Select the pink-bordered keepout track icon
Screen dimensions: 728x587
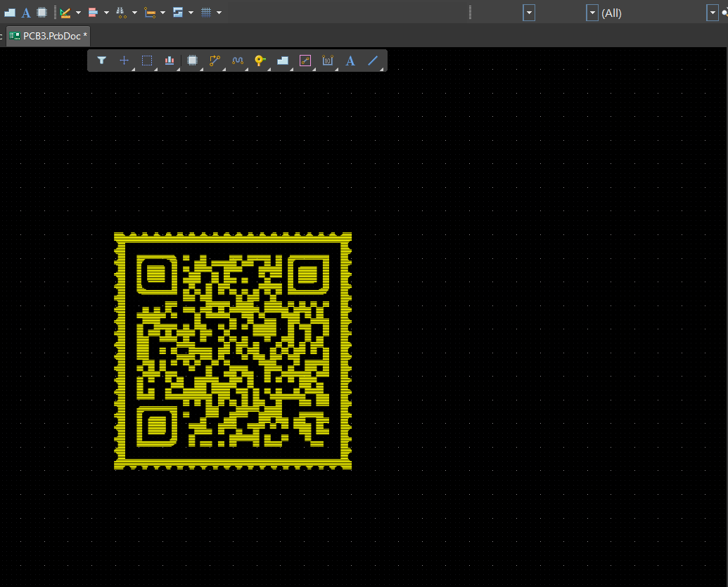point(305,61)
